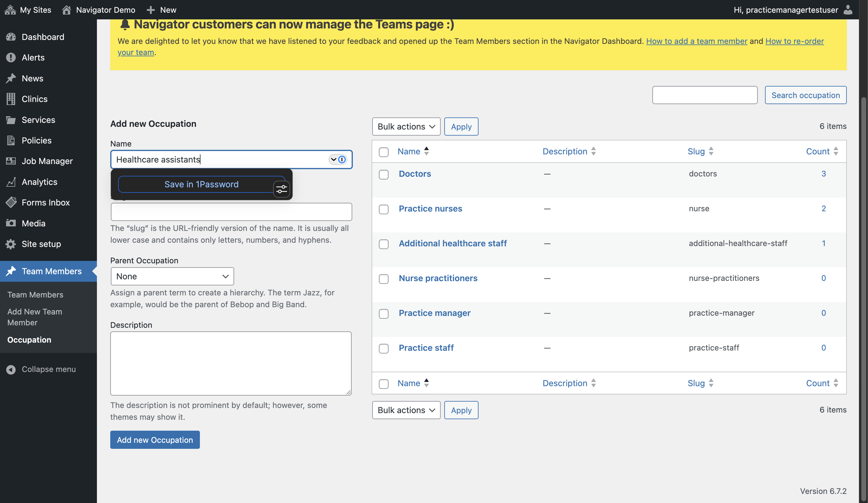Click Save in 1Password button
Screen dimensions: 868x503
201,184
